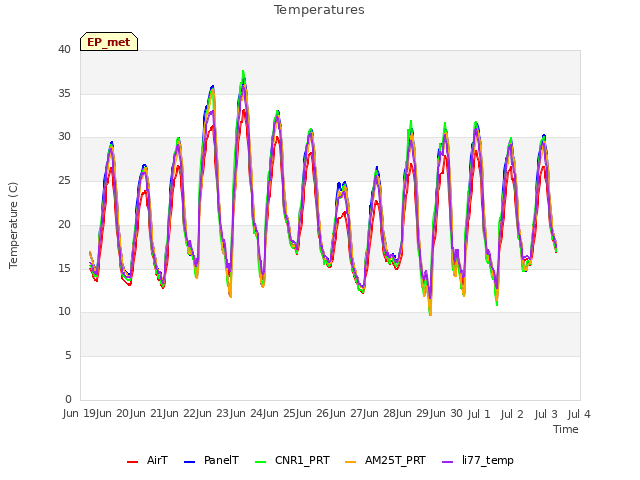The width and height of the screenshot is (640, 480).
Task: Toggle the CNR1_PRT legend entry
Action: tap(292, 460)
